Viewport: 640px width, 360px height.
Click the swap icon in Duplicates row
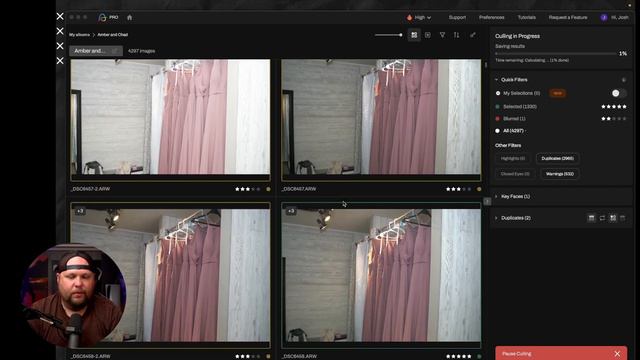point(602,218)
